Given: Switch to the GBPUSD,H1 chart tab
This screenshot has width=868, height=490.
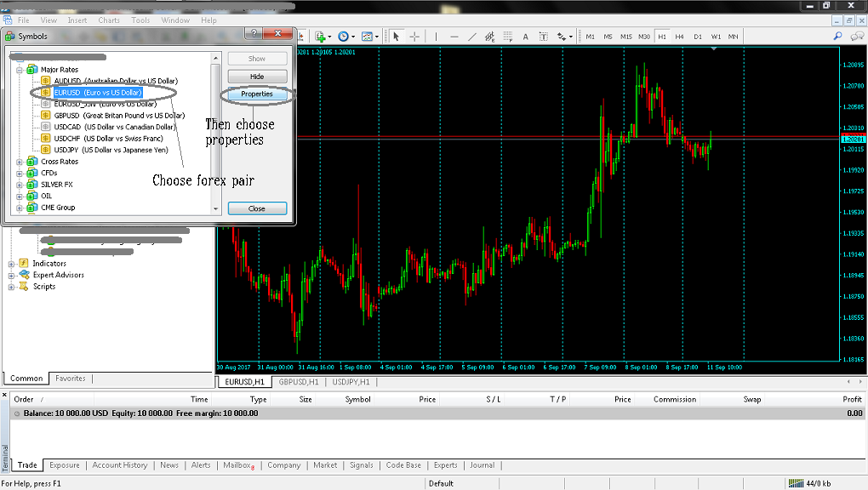Looking at the screenshot, I should [299, 382].
